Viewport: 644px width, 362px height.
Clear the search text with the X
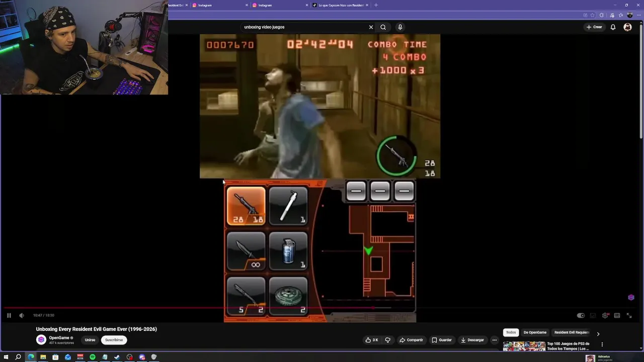(x=371, y=27)
